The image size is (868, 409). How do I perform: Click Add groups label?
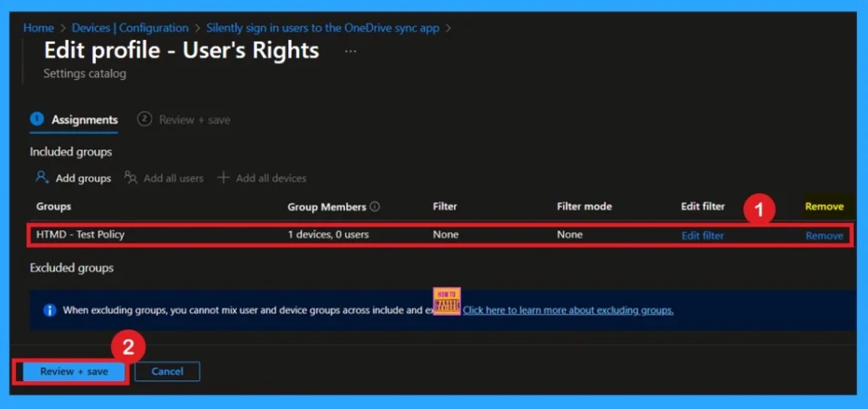pyautogui.click(x=83, y=178)
